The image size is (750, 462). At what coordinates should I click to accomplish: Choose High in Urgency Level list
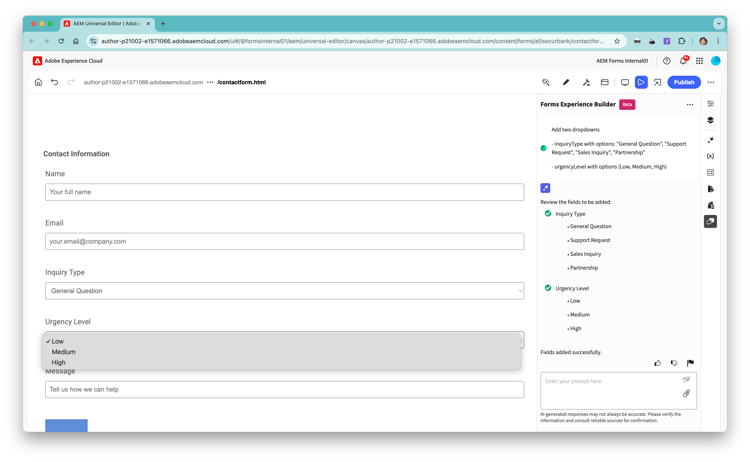282,363
